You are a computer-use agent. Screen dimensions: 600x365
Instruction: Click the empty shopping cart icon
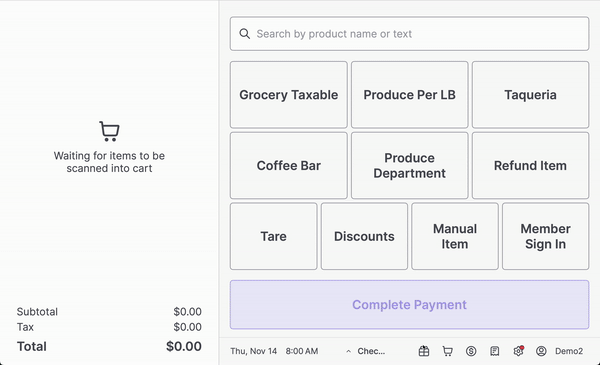pos(109,131)
